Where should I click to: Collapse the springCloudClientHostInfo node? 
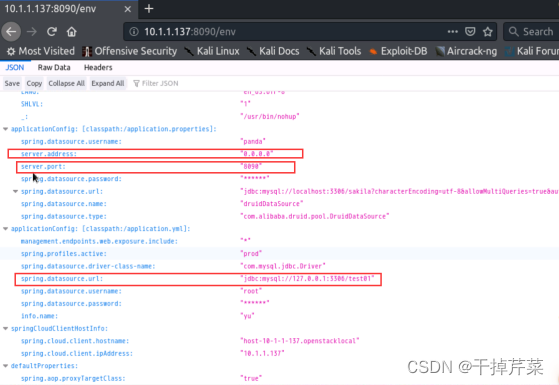point(5,329)
